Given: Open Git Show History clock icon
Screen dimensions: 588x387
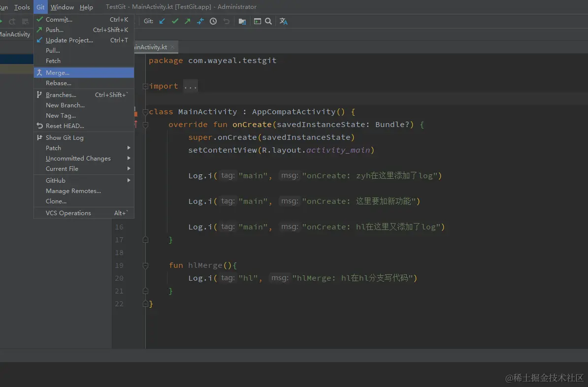Looking at the screenshot, I should click(x=213, y=21).
